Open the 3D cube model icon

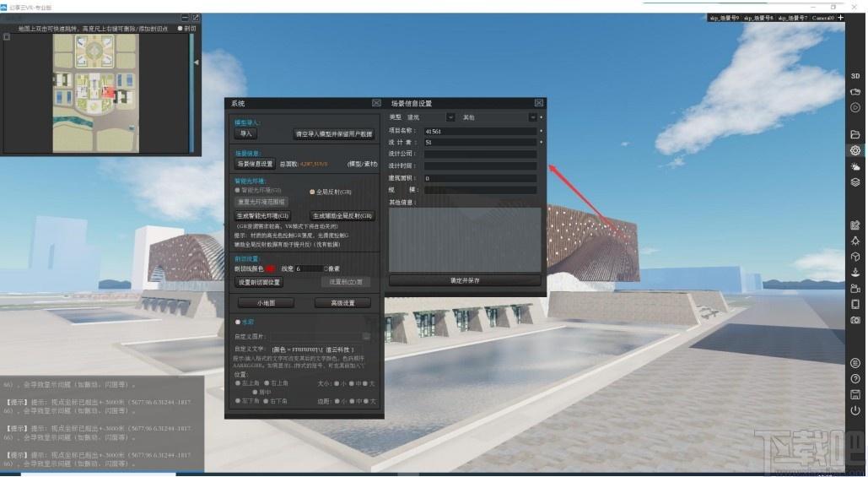coord(855,257)
